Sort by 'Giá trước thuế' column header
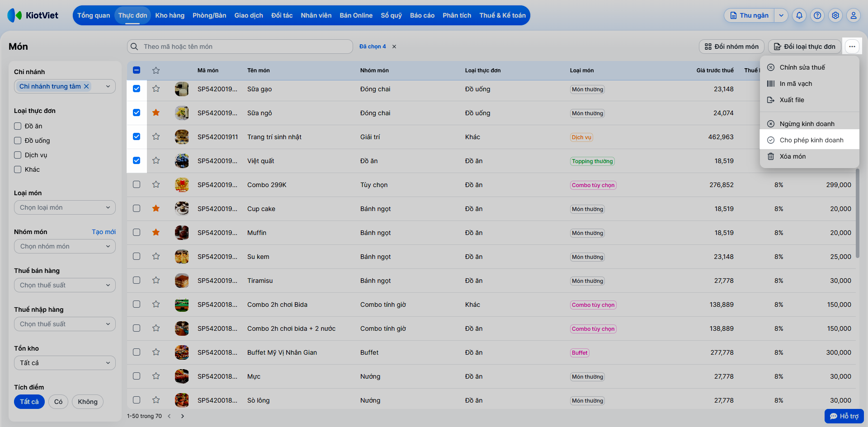868x427 pixels. point(715,70)
